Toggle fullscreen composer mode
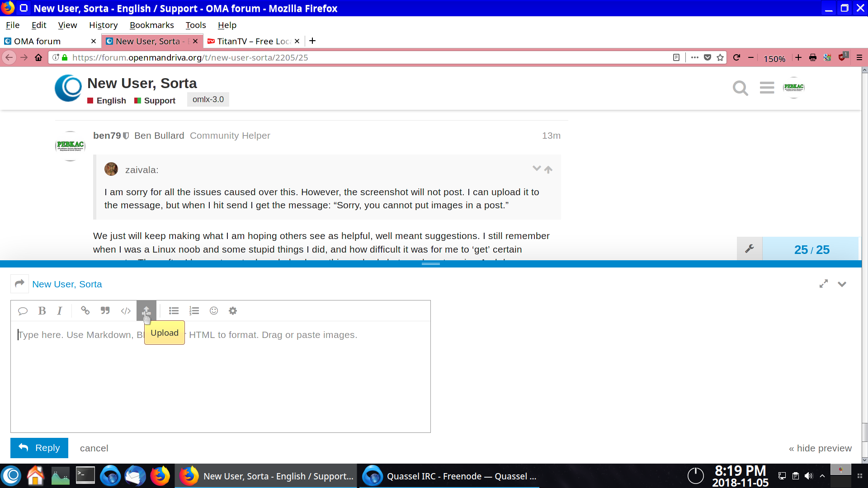868x488 pixels. (824, 284)
